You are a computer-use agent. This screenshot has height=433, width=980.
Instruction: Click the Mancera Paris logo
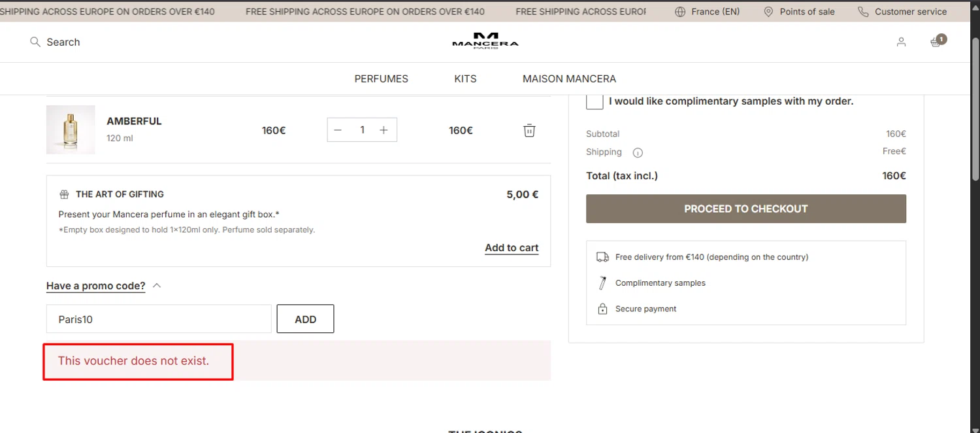pos(485,41)
